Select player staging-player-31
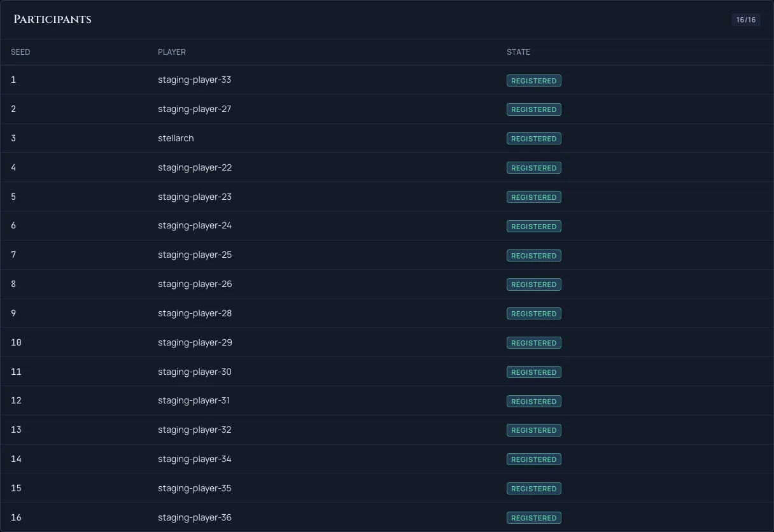The image size is (774, 532). pos(193,401)
